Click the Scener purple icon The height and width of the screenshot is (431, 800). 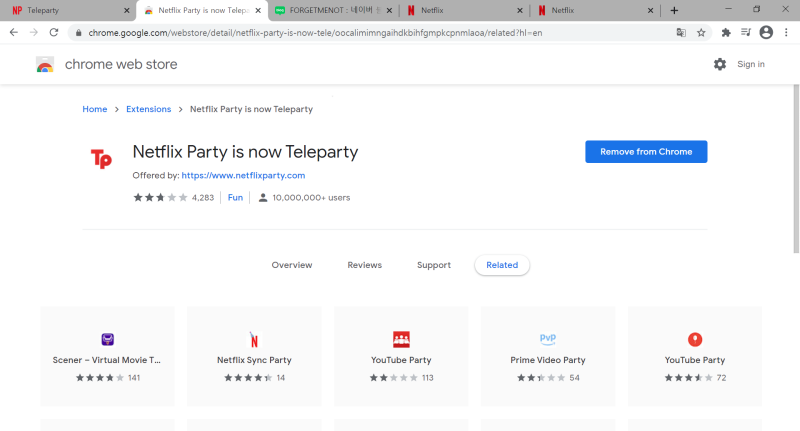coord(107,339)
